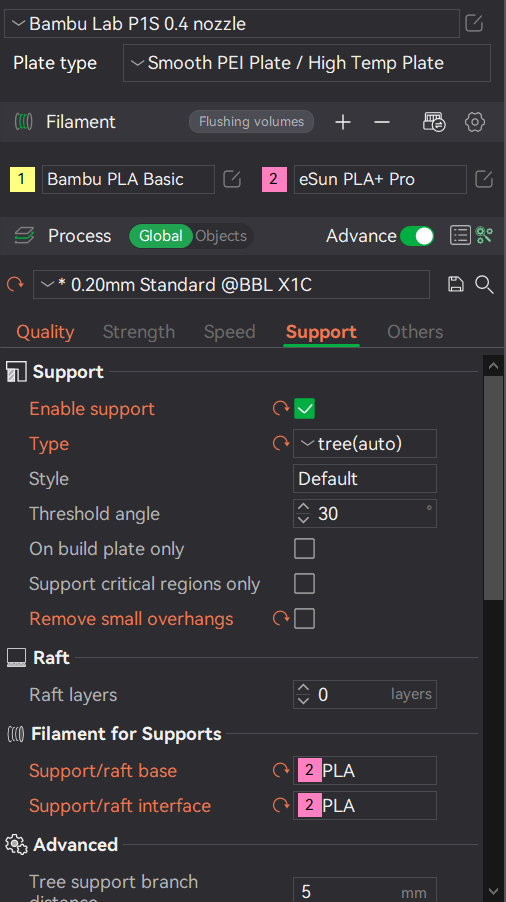
Task: Reset the support Type setting
Action: tap(281, 444)
